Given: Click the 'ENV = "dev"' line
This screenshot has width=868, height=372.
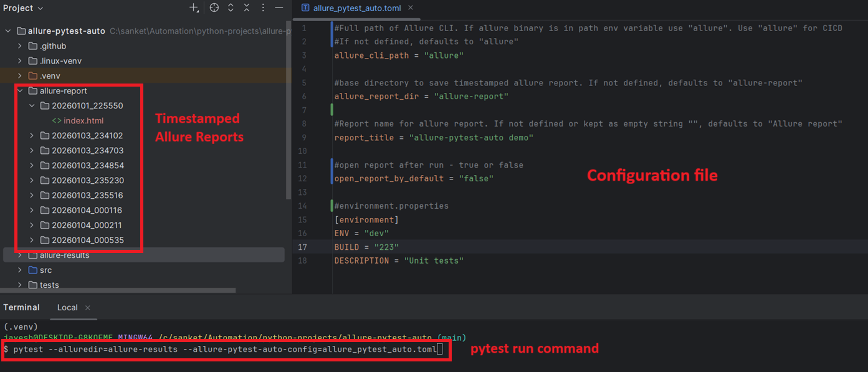Looking at the screenshot, I should click(x=361, y=234).
